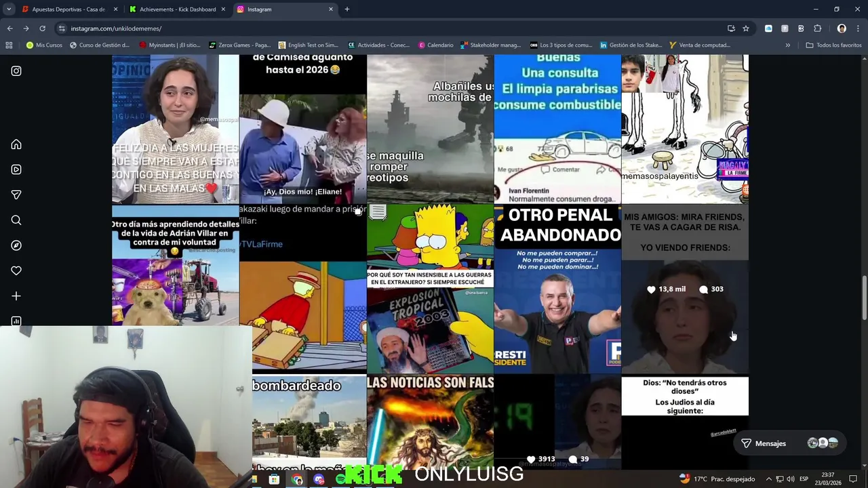This screenshot has width=868, height=488.
Task: Open Curso de Gestión bookmark
Action: 100,45
